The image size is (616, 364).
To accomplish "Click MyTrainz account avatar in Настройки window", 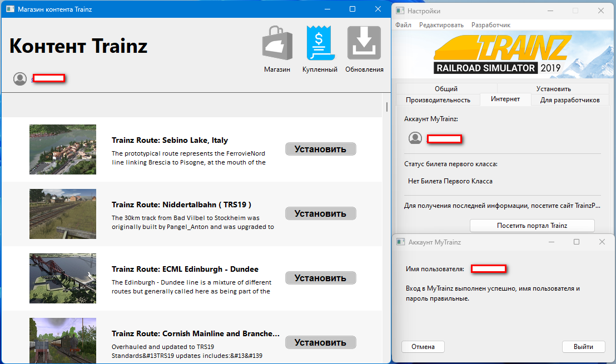I will (x=415, y=138).
